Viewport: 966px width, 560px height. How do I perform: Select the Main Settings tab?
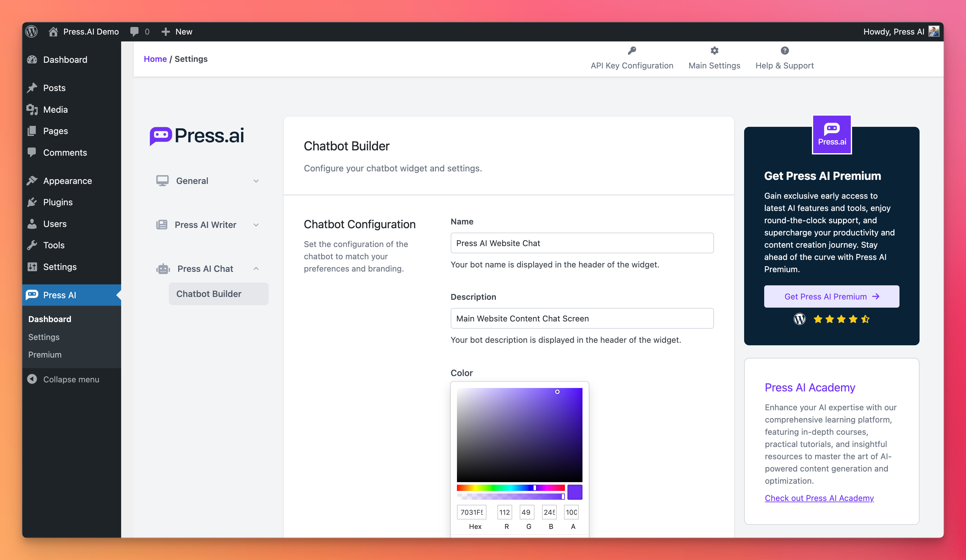(x=715, y=59)
